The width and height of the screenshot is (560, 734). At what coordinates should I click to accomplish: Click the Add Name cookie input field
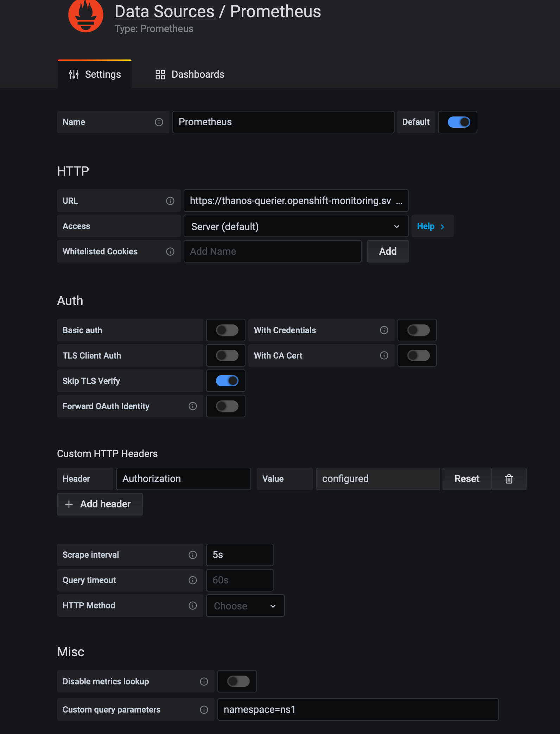[273, 251]
